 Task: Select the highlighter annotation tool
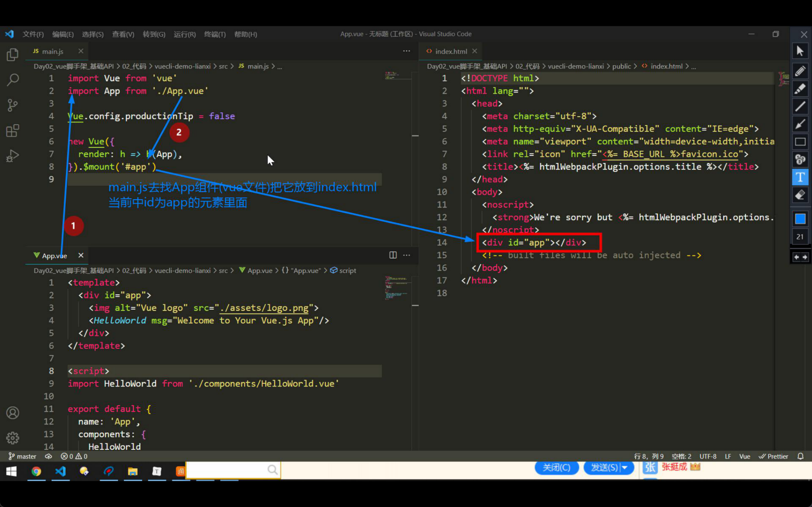[x=800, y=88]
